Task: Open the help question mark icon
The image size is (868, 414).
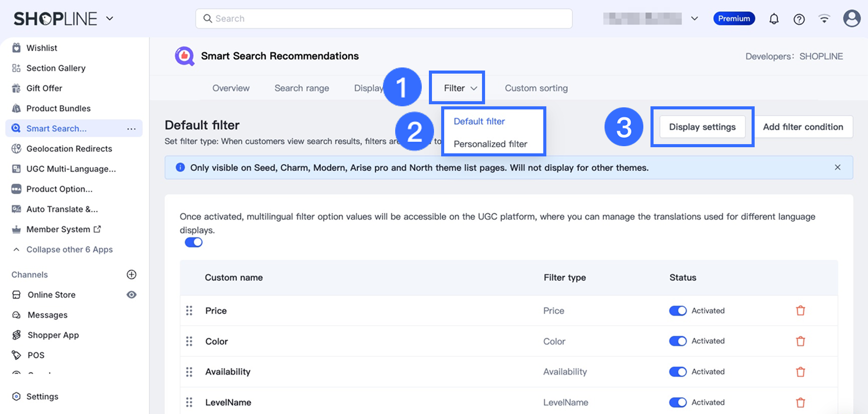Action: tap(799, 19)
